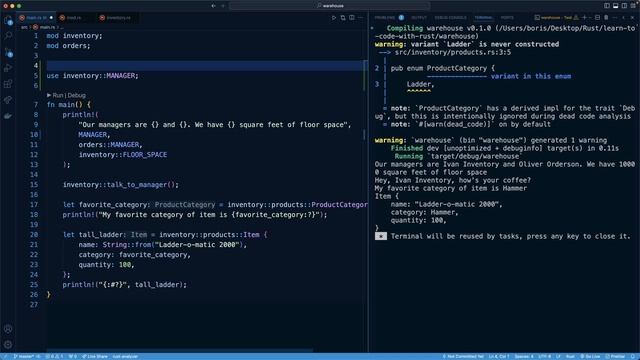The height and width of the screenshot is (360, 640).
Task: Click the Split Terminal icon
Action: click(x=597, y=18)
